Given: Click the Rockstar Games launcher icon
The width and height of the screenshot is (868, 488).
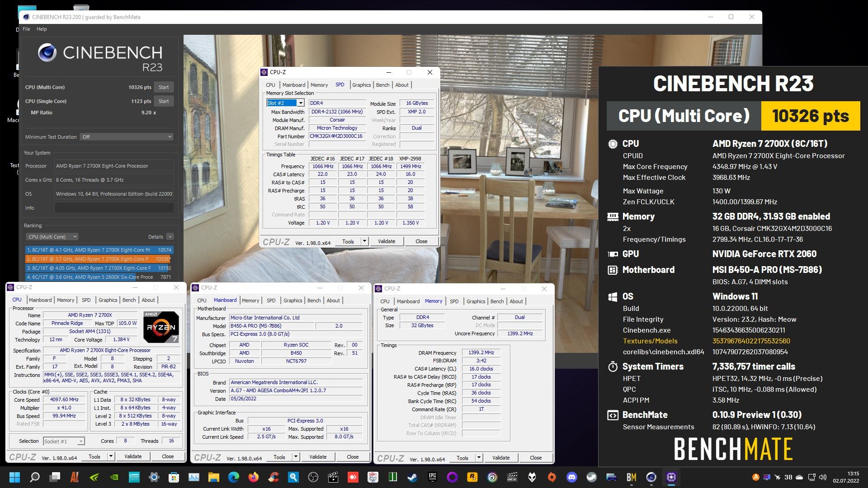Looking at the screenshot, I should click(x=472, y=477).
